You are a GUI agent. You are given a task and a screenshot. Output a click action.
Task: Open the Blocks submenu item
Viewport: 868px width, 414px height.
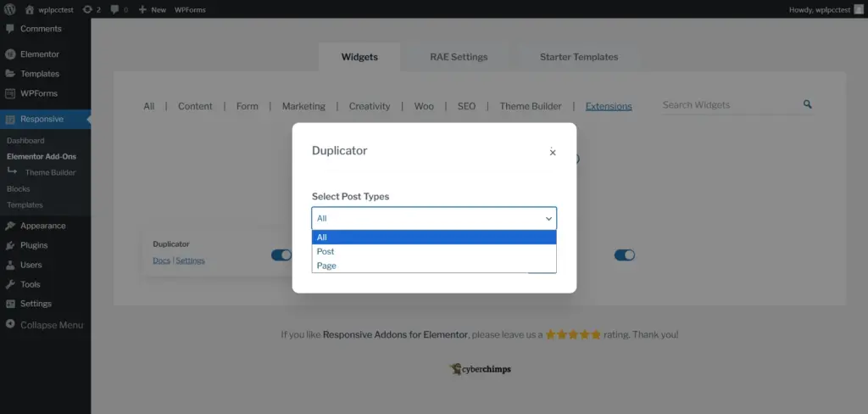pos(19,189)
